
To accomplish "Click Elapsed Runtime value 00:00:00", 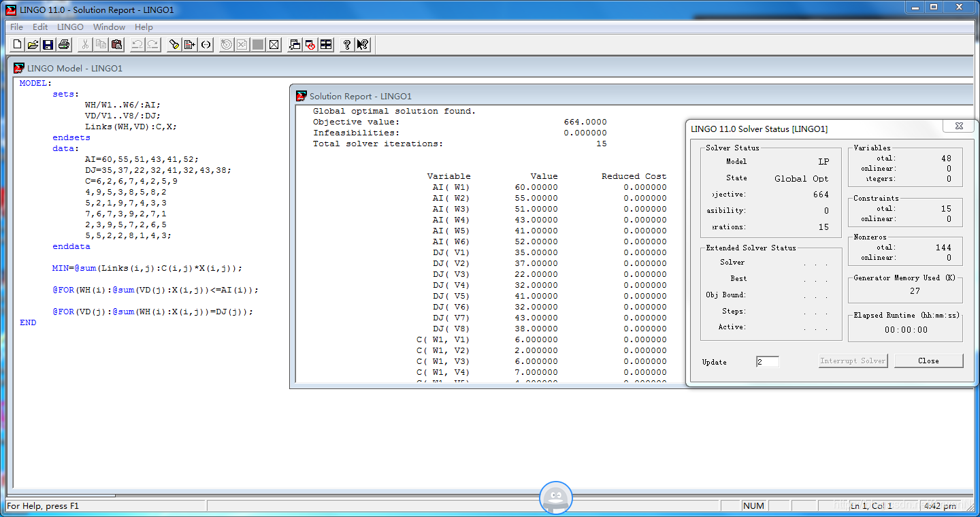I will 906,330.
